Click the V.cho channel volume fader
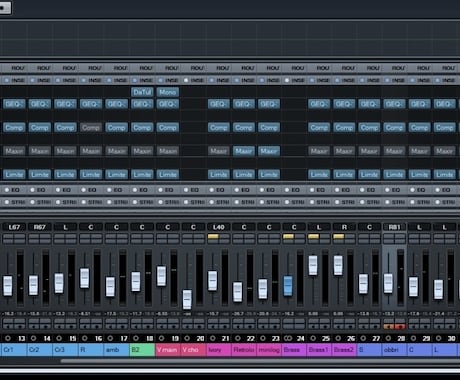This screenshot has height=380, width=460. tap(187, 300)
